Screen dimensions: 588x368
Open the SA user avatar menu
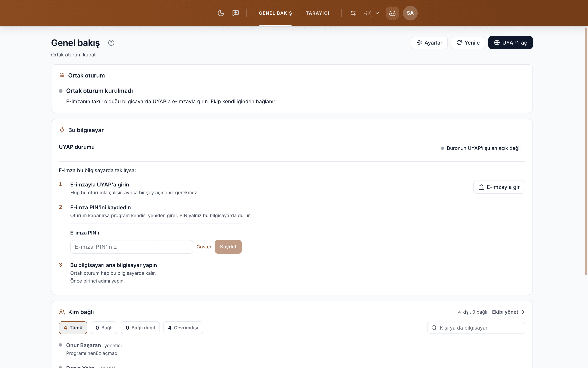tap(410, 13)
